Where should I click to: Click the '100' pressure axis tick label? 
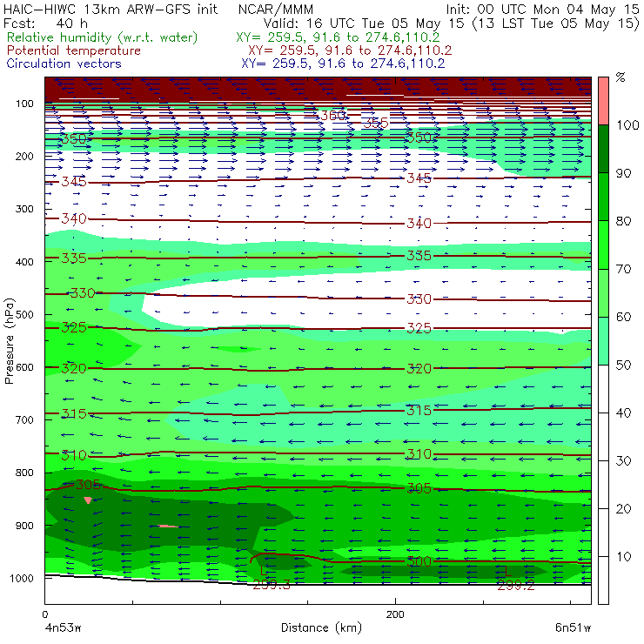point(24,104)
